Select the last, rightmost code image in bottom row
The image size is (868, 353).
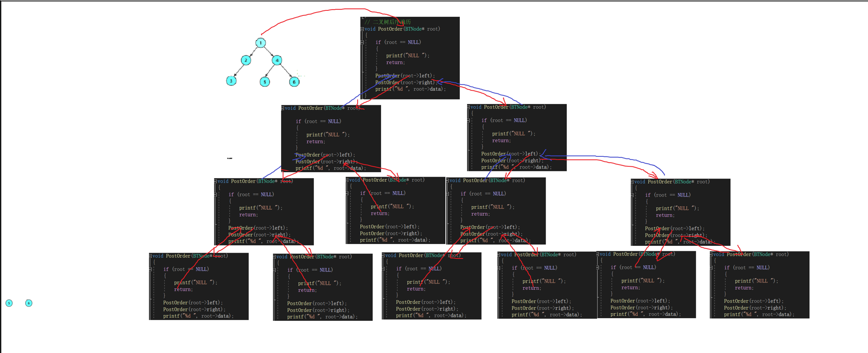[759, 285]
